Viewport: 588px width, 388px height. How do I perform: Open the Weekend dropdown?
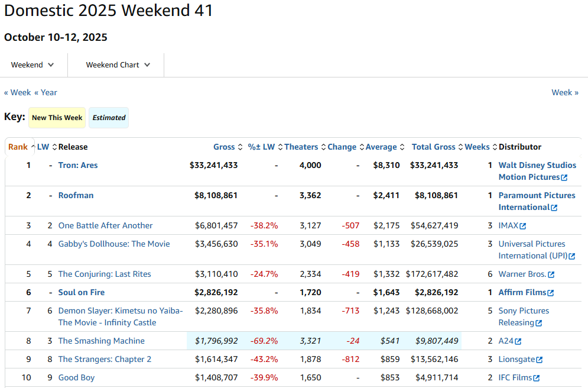point(33,65)
